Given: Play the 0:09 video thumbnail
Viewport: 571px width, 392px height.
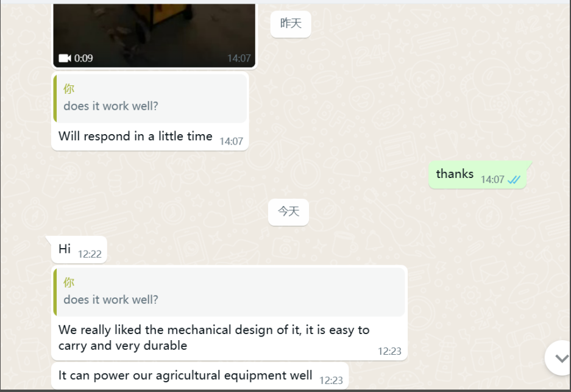Looking at the screenshot, I should click(154, 36).
